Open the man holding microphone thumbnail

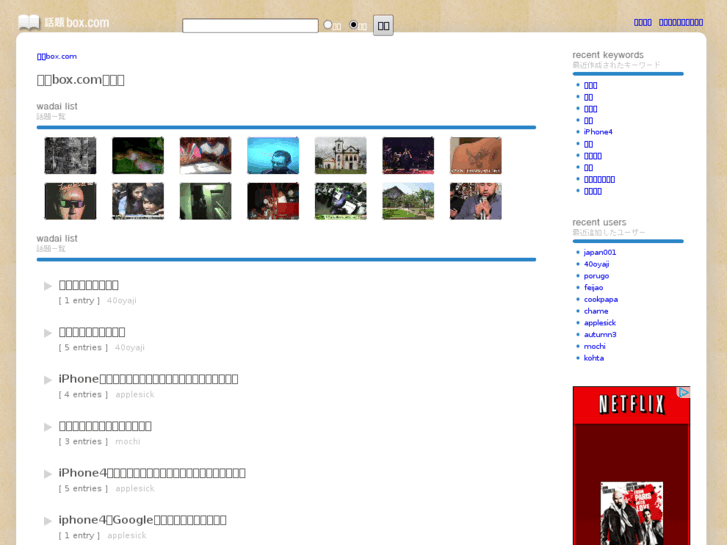point(476,201)
